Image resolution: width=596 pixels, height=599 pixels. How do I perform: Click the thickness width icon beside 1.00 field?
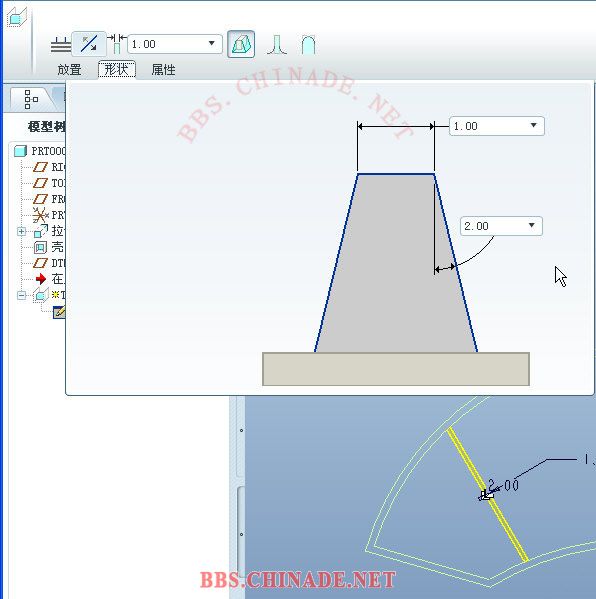point(117,44)
